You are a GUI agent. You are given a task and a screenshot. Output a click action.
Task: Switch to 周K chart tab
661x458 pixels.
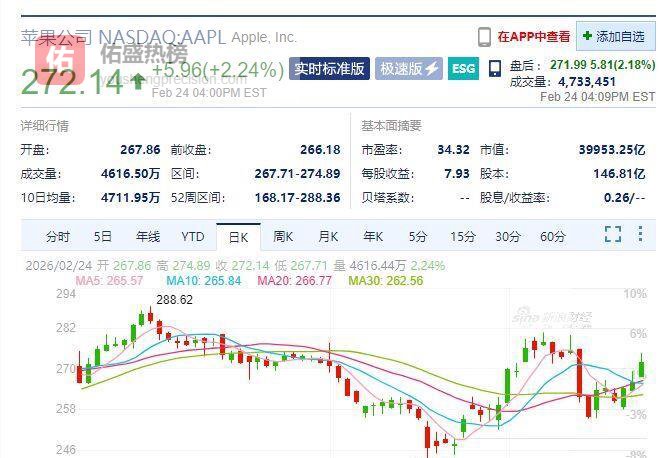pyautogui.click(x=282, y=237)
